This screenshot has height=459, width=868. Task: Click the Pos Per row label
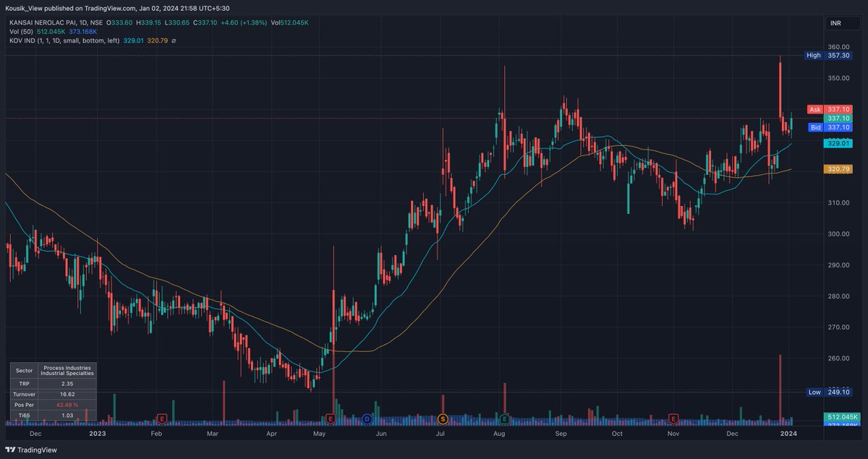point(24,406)
